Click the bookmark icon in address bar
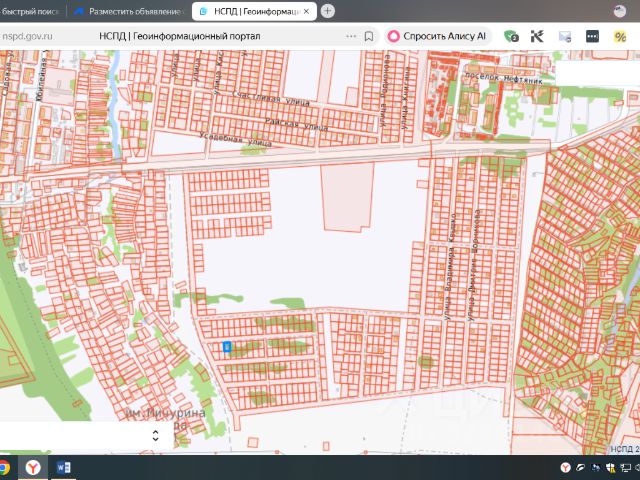The width and height of the screenshot is (640, 480). coord(369,36)
